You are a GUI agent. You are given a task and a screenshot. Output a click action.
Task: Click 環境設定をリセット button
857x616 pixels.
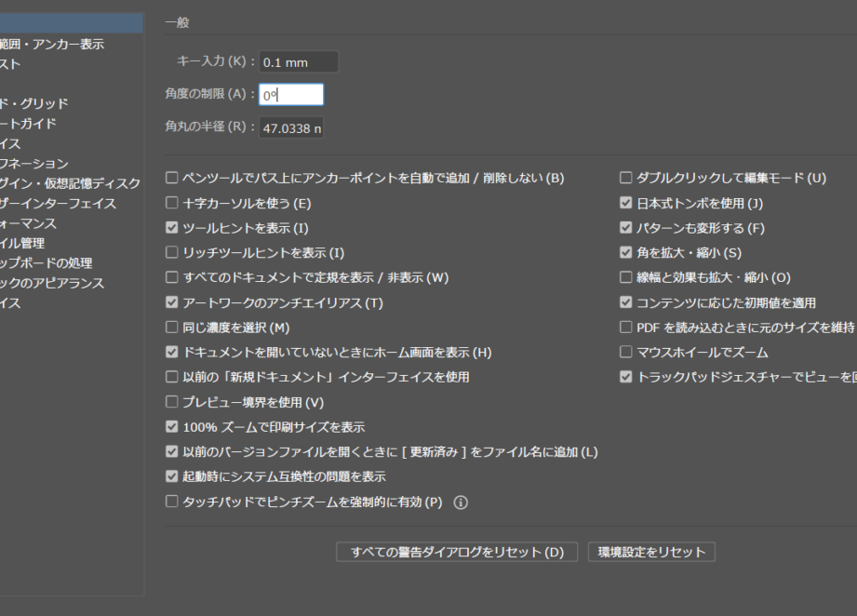point(651,552)
